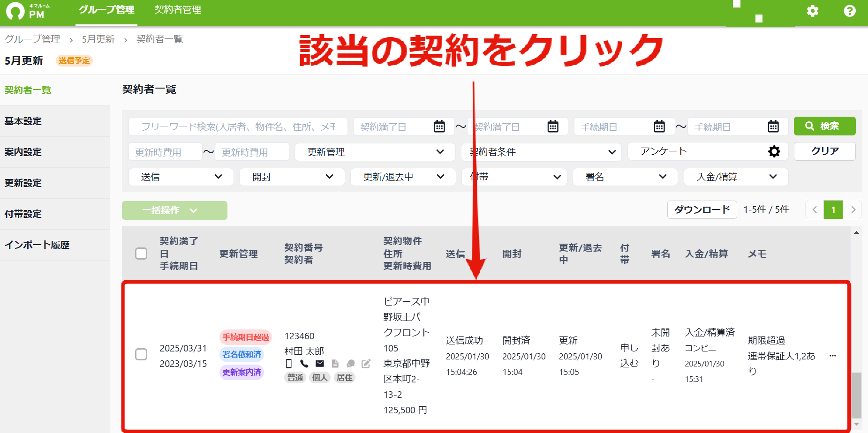The height and width of the screenshot is (433, 868).
Task: Click the document icon under 村田 太郎
Action: [x=335, y=364]
